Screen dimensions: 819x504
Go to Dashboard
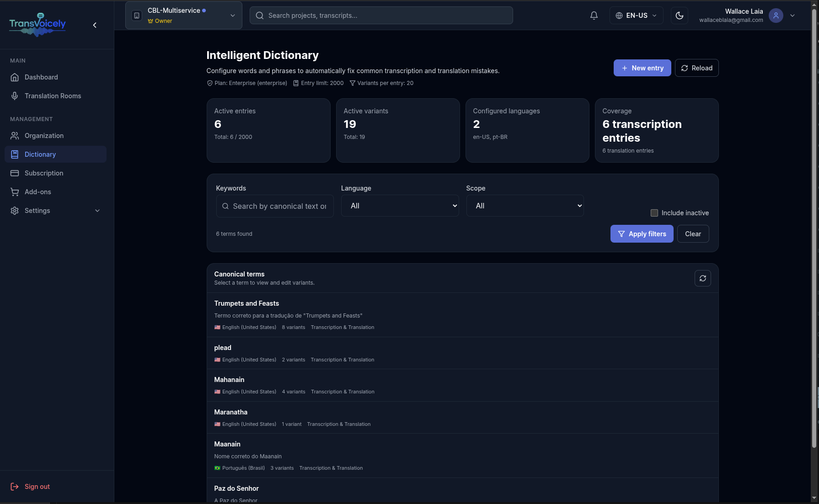56,77
